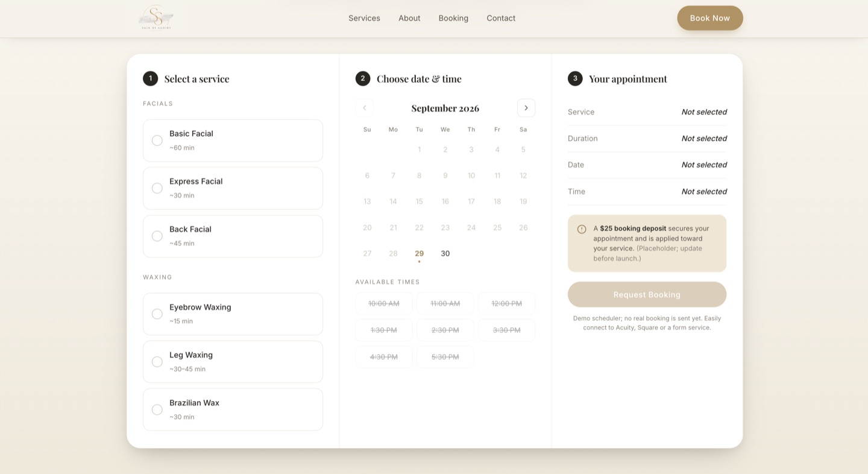This screenshot has width=868, height=474.
Task: Pick the Eyebrow Waxing service
Action: pyautogui.click(x=233, y=314)
